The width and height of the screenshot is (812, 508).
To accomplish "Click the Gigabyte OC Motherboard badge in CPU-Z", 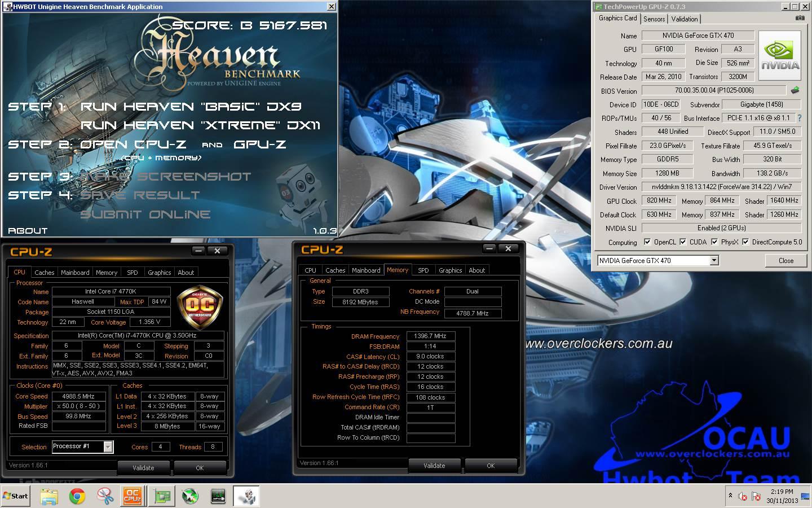I will (199, 308).
